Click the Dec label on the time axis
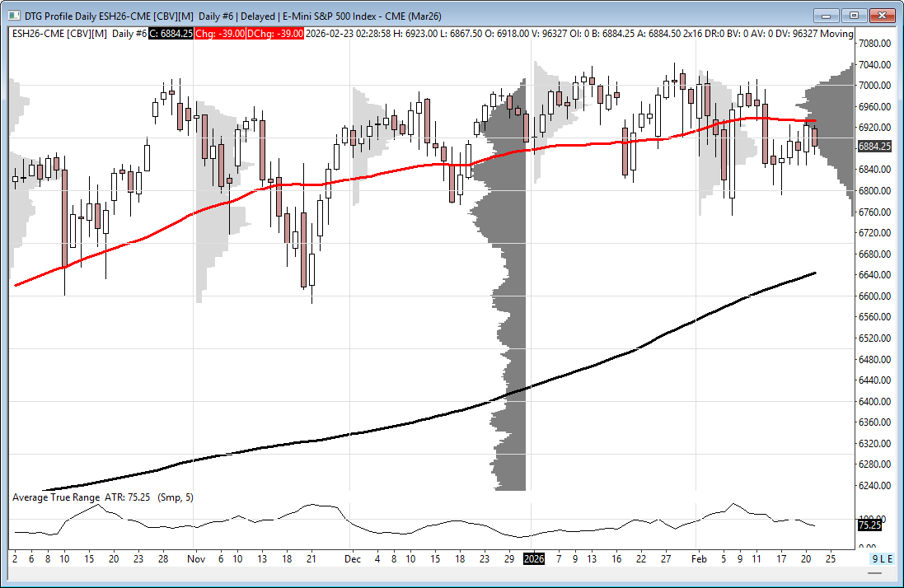 (x=352, y=558)
